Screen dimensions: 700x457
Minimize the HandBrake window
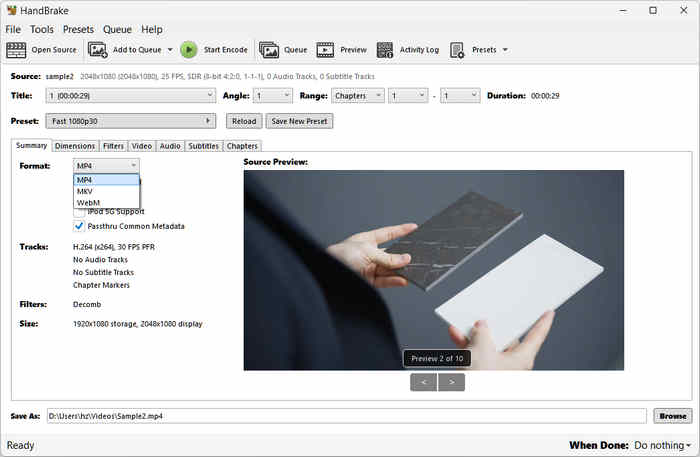coord(624,10)
